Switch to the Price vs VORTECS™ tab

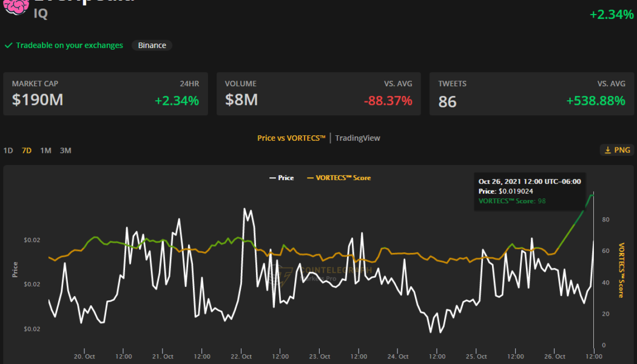click(290, 138)
